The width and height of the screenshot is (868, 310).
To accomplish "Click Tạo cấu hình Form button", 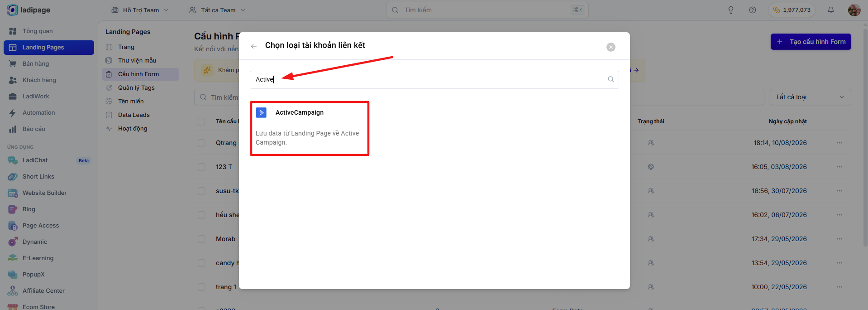I will pos(811,42).
